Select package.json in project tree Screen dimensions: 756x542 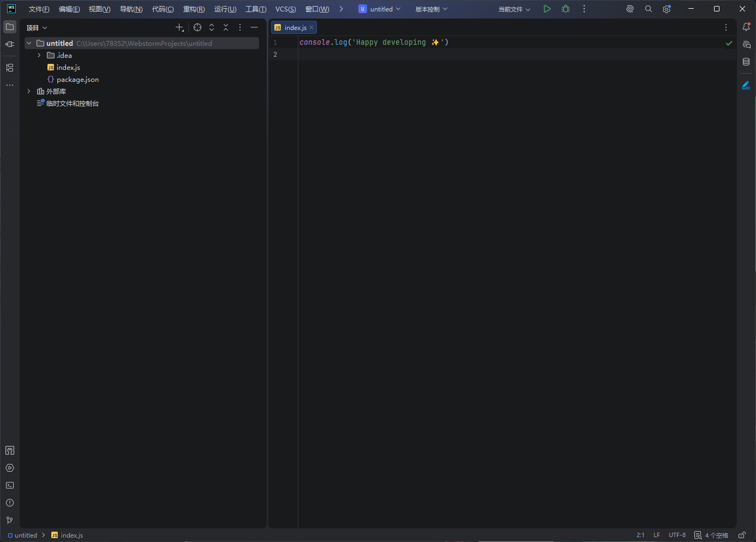pyautogui.click(x=77, y=79)
